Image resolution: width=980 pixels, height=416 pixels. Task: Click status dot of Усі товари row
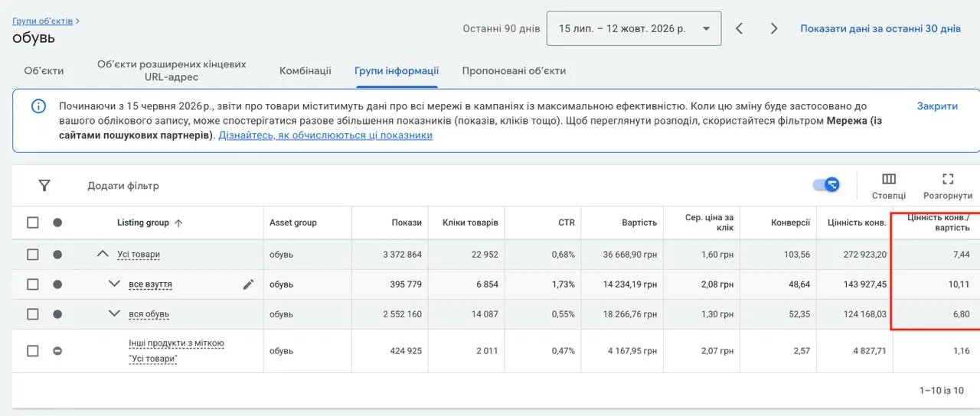point(57,255)
